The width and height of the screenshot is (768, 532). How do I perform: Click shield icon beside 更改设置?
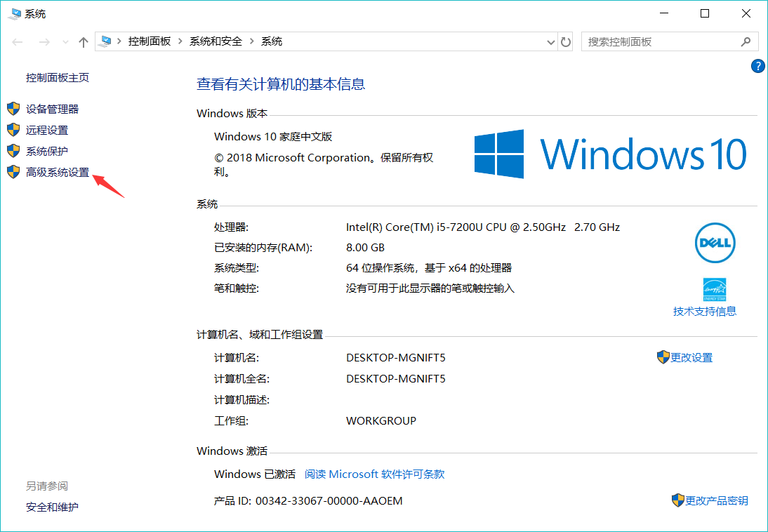pyautogui.click(x=663, y=357)
